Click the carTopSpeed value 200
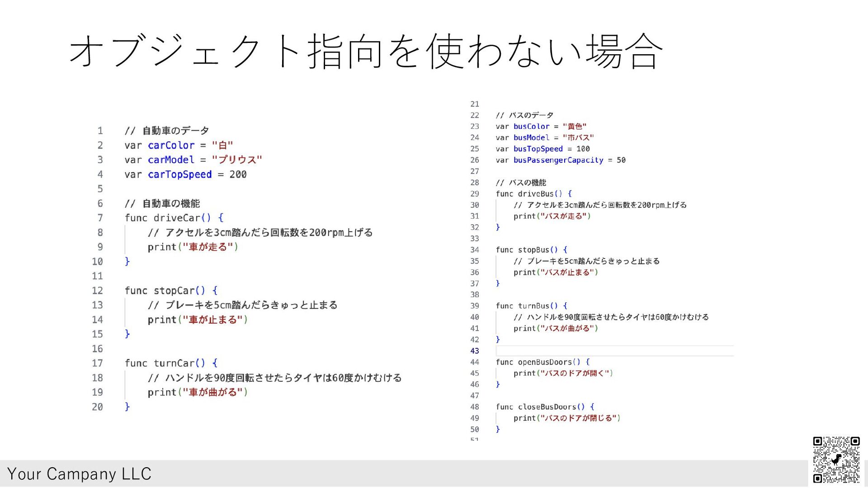 (x=238, y=174)
